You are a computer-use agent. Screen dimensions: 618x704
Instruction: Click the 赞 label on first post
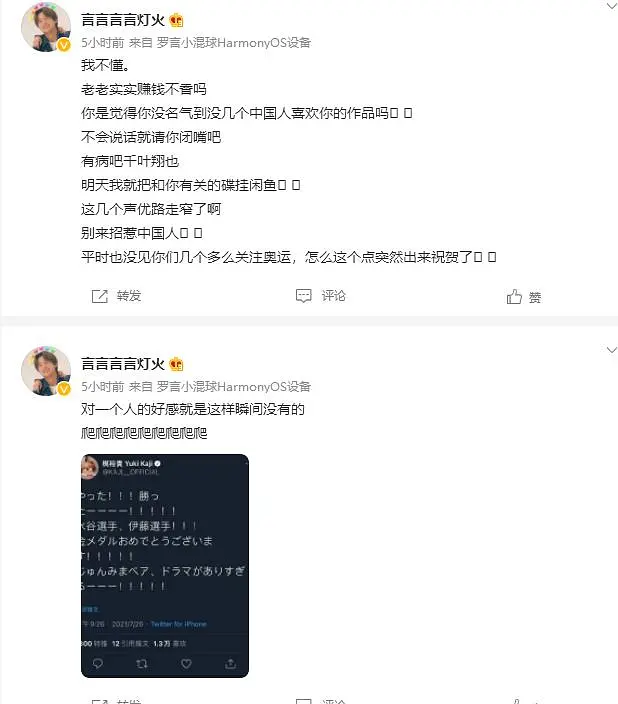[x=535, y=297]
